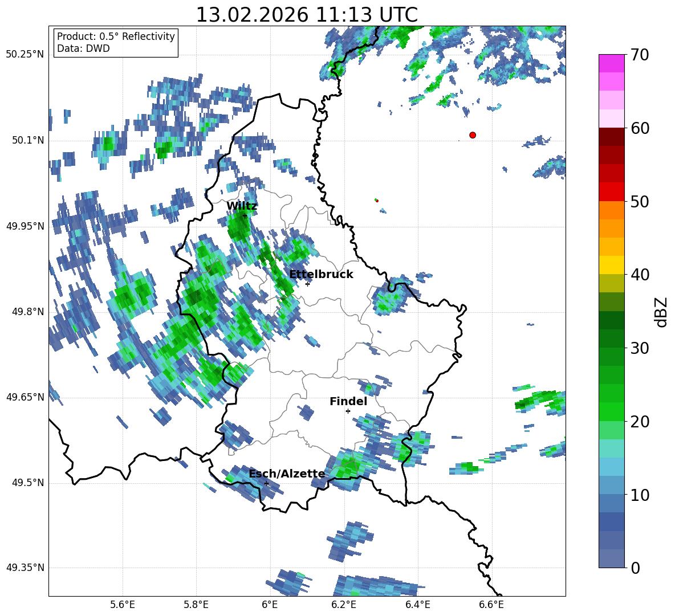Image resolution: width=675 pixels, height=616 pixels.
Task: Click the 50.1°N latitude tick label
Action: coord(28,140)
